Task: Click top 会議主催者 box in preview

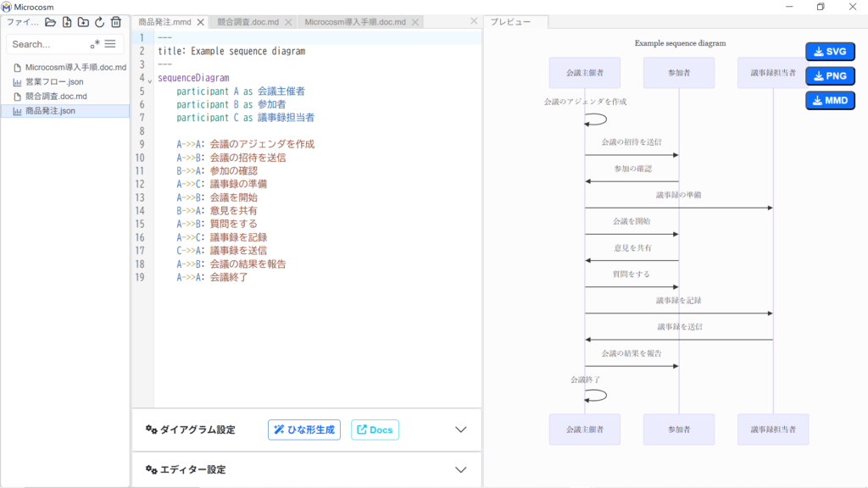Action: (585, 73)
